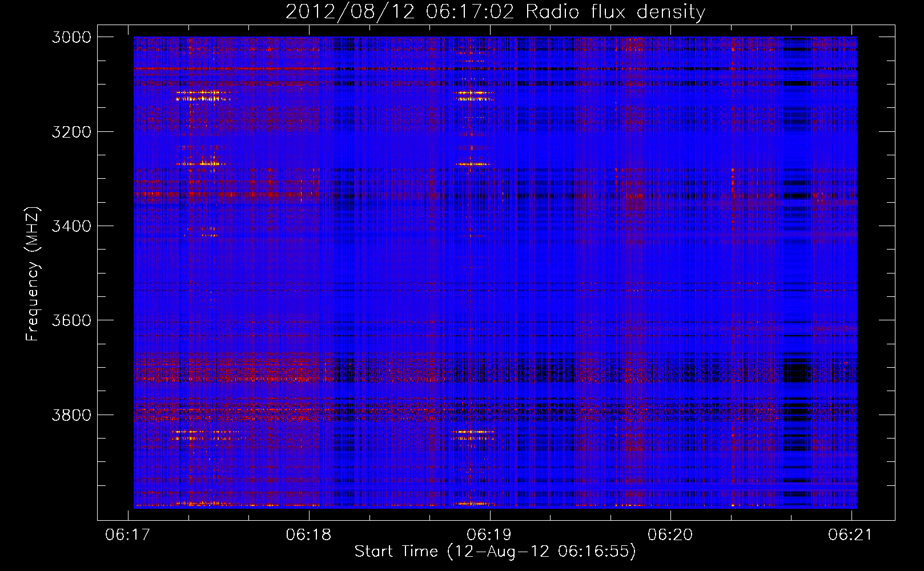Click the "Start Time (12-Aug-12 06:16:55)" label

click(495, 552)
